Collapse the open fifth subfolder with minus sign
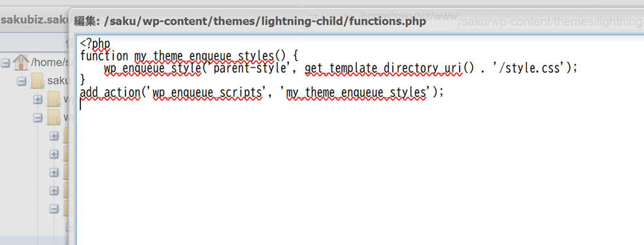Screen dimensions: 644x245 tap(54, 209)
